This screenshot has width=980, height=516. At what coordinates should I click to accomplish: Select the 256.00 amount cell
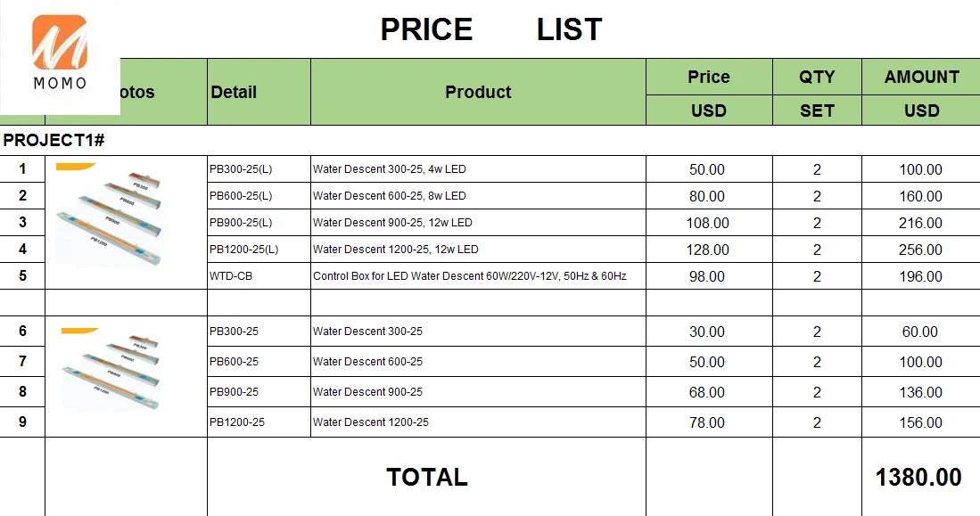tap(920, 250)
